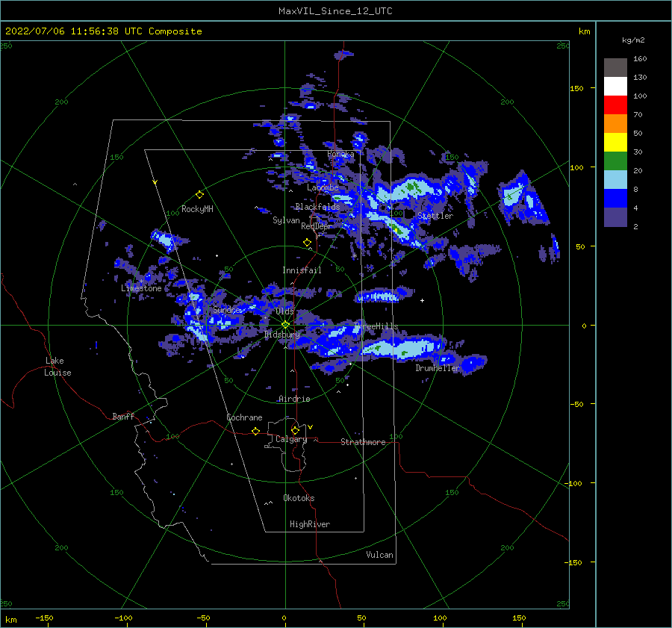Image resolution: width=672 pixels, height=628 pixels.
Task: Click the yellow radar marker near RockyMH
Action: pos(199,195)
